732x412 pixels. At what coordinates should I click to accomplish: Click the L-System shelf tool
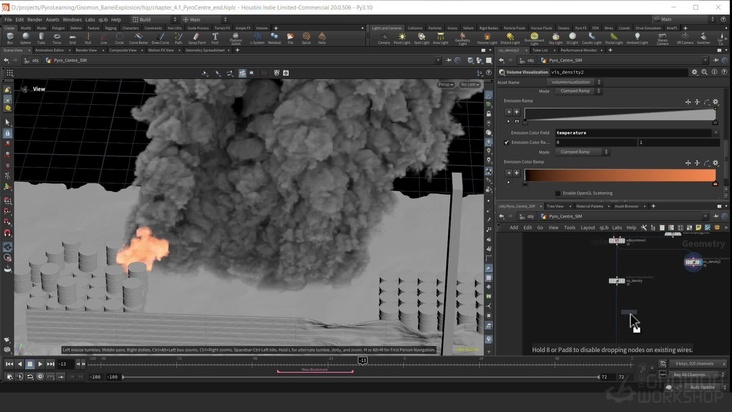click(258, 37)
